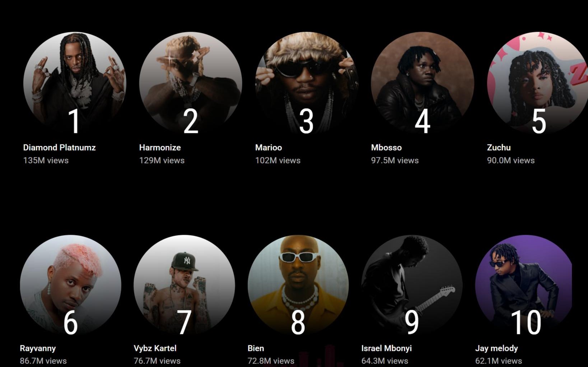The width and height of the screenshot is (588, 367).
Task: Click the Jay melody name link
Action: (x=496, y=348)
